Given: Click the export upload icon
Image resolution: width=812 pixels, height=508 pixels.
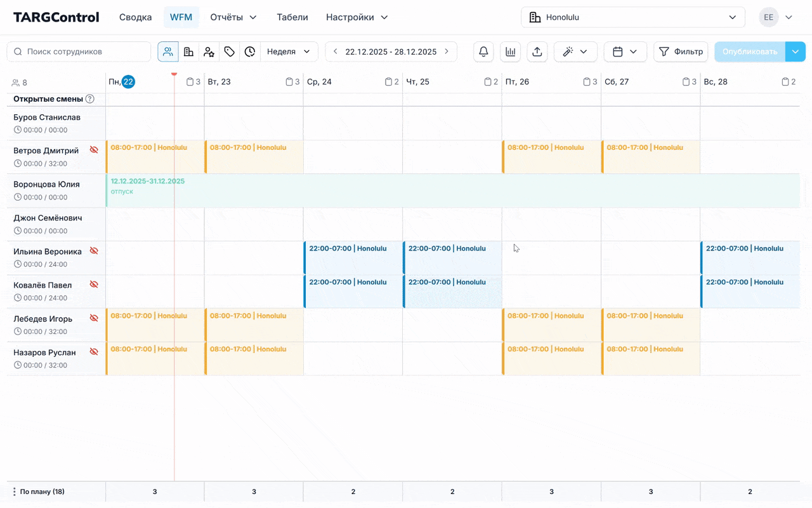Looking at the screenshot, I should 537,51.
